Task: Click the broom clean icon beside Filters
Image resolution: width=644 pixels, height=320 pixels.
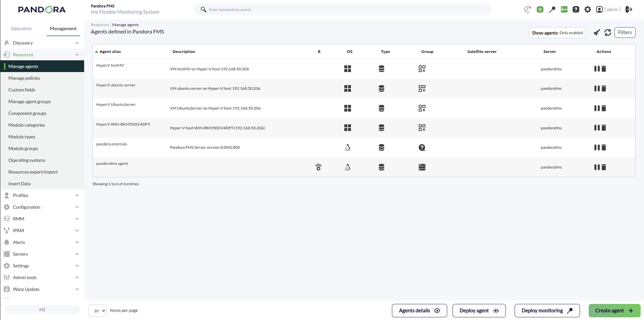Action: tap(597, 33)
